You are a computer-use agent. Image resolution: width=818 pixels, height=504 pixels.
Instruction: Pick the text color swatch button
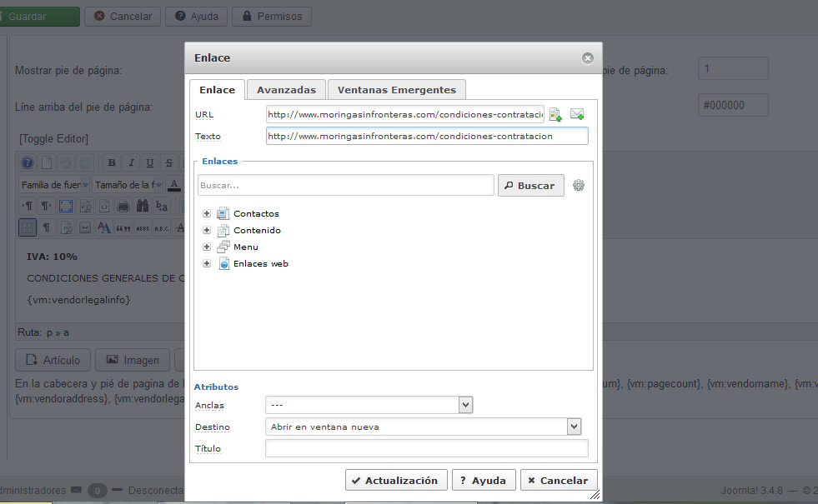[x=174, y=184]
